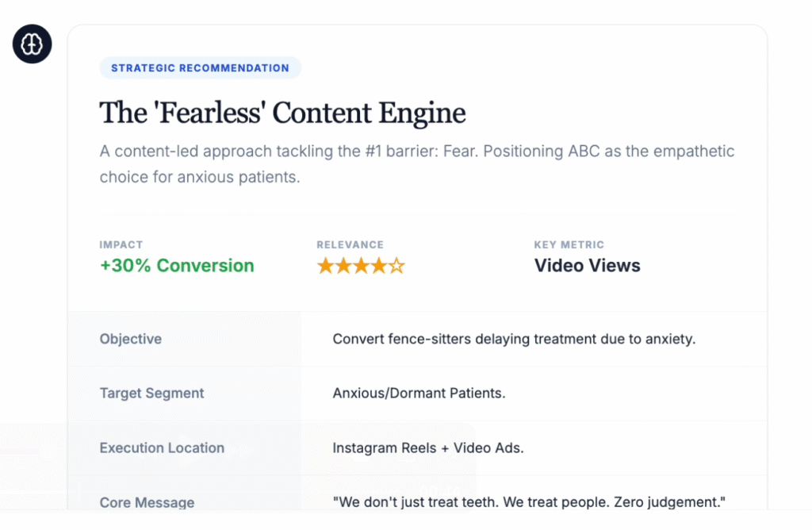Click the brain logo icon
812x530 pixels.
pyautogui.click(x=32, y=44)
